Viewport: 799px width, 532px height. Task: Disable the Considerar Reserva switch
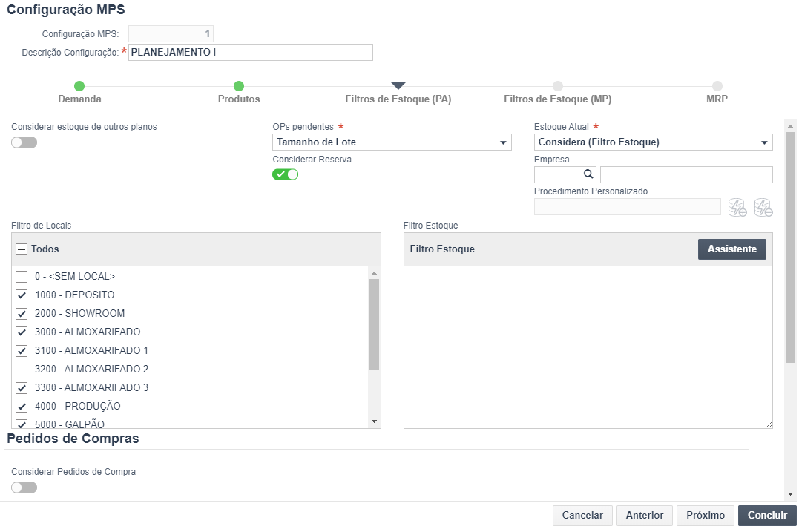tap(286, 174)
